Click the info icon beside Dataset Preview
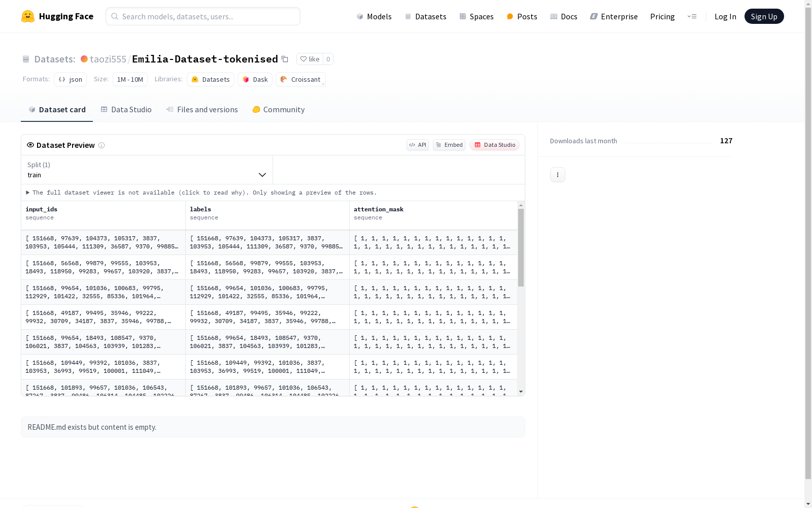 coord(101,145)
